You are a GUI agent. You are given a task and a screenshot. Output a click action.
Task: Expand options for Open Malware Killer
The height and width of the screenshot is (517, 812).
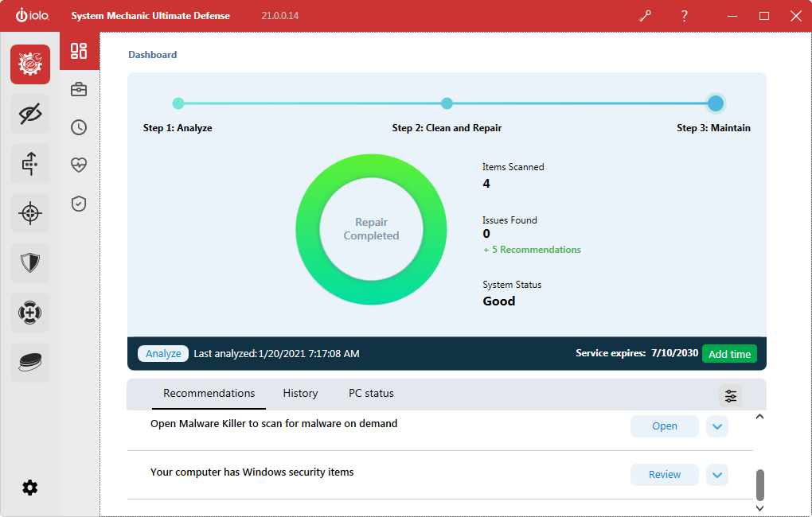click(x=717, y=426)
